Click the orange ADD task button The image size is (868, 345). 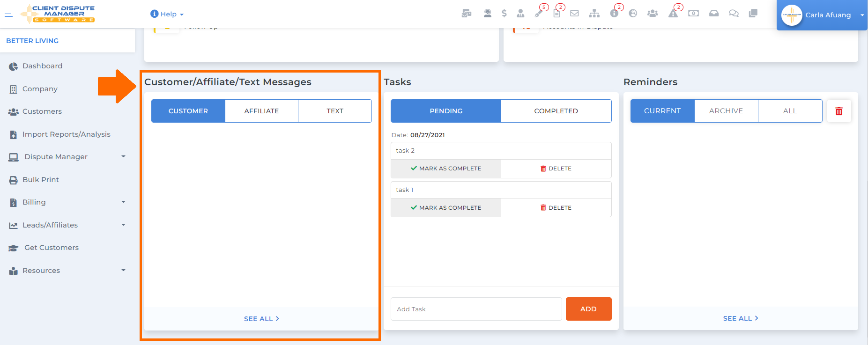tap(588, 309)
